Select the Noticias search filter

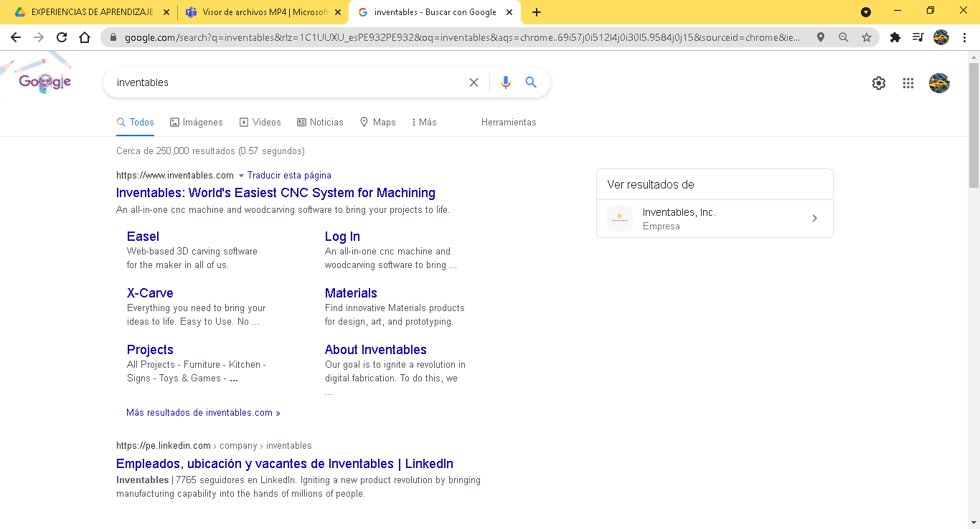click(320, 123)
